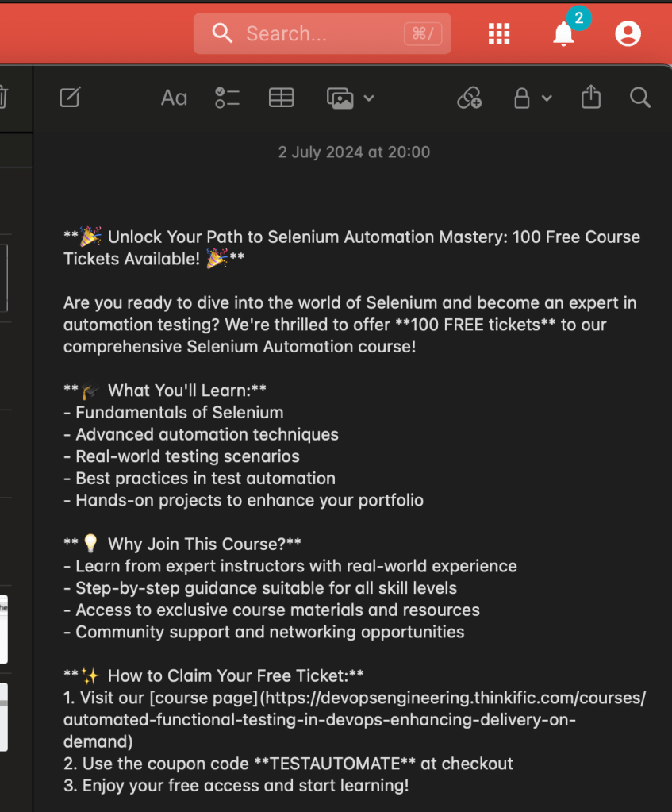The width and height of the screenshot is (672, 812).
Task: Open the user account profile icon
Action: pyautogui.click(x=628, y=33)
